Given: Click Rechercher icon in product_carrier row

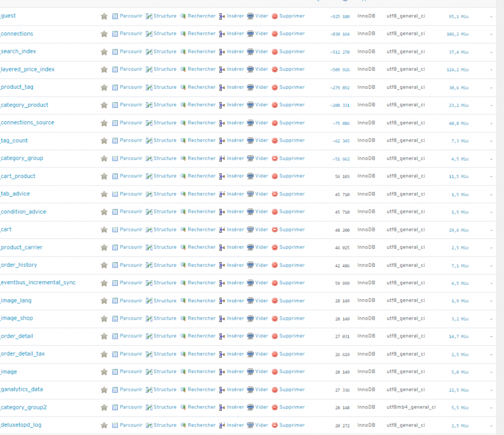Looking at the screenshot, I should click(x=183, y=248).
